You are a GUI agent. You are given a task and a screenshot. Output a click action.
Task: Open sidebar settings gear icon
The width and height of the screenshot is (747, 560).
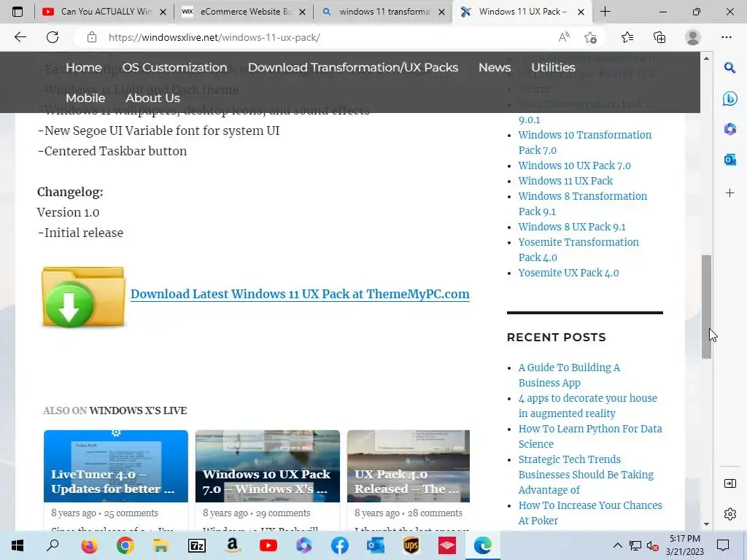(729, 514)
